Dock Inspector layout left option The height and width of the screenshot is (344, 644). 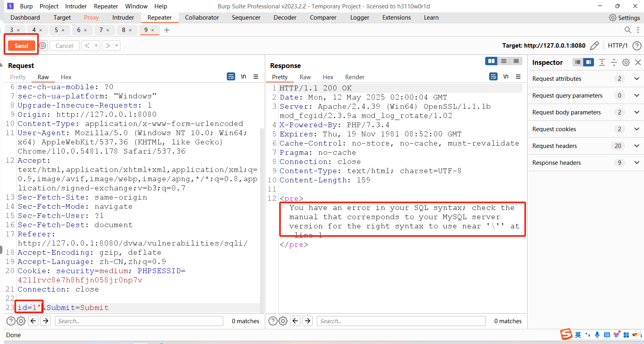(x=578, y=62)
